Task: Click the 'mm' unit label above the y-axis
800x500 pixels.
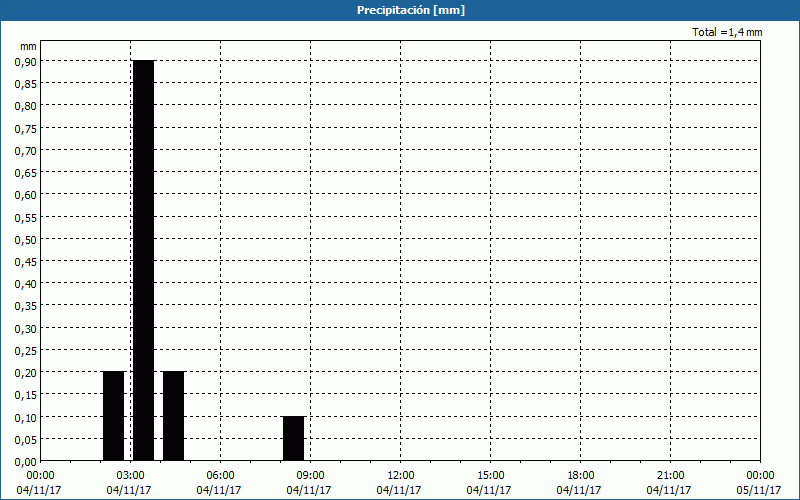Action: 28,46
